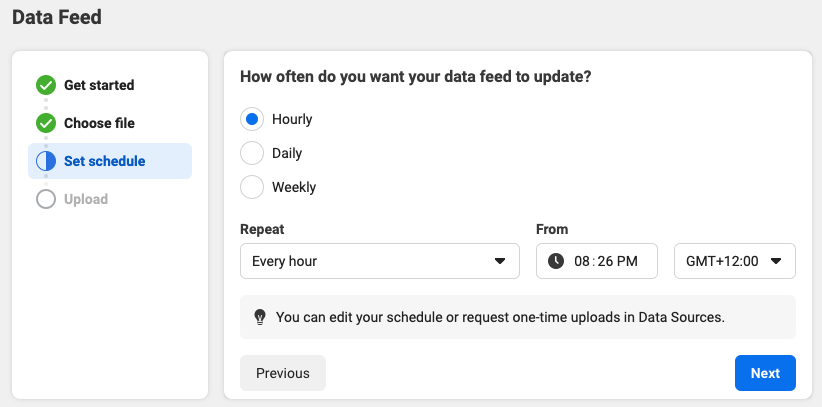The height and width of the screenshot is (407, 822).
Task: Click the blue Next button
Action: coord(765,373)
